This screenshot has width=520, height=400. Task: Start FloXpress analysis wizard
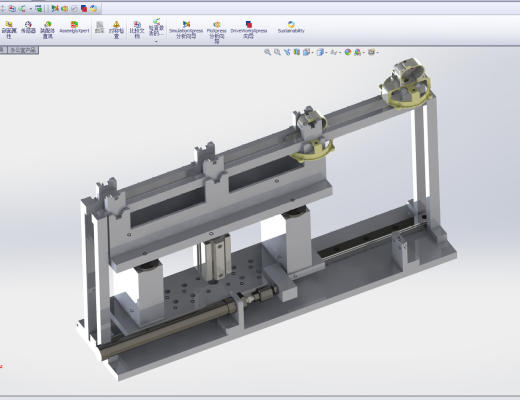click(217, 32)
